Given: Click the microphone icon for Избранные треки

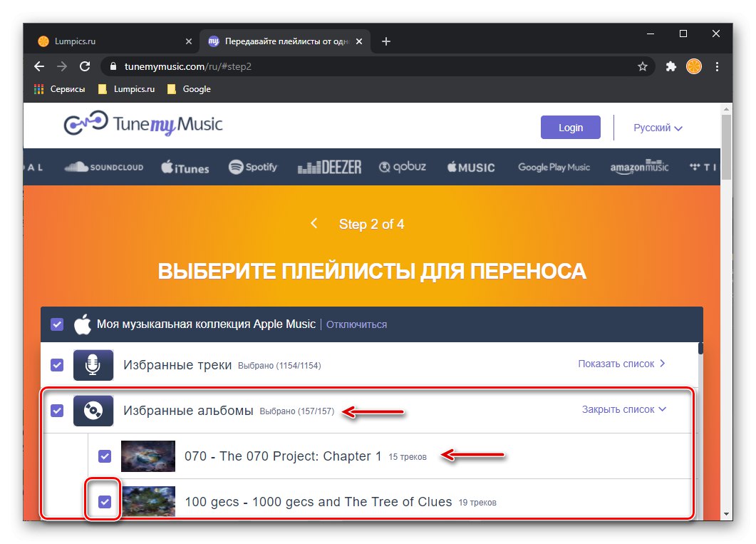Looking at the screenshot, I should (93, 365).
